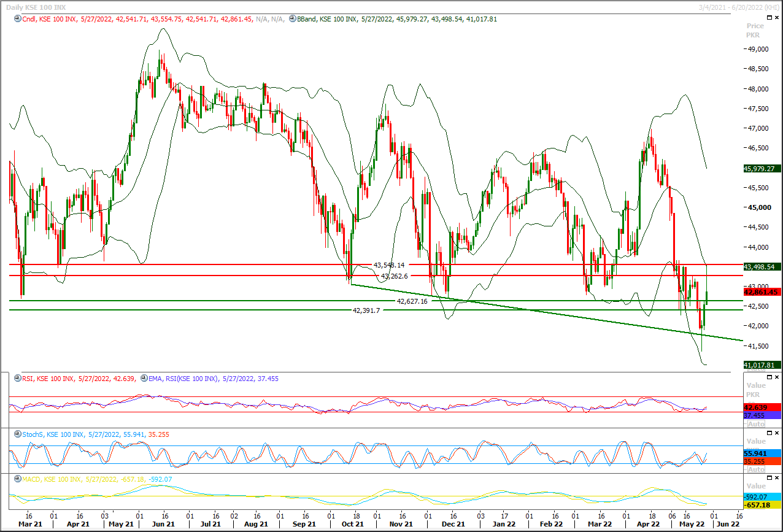Click the 45,979.27 upper band price tag

(x=761, y=168)
